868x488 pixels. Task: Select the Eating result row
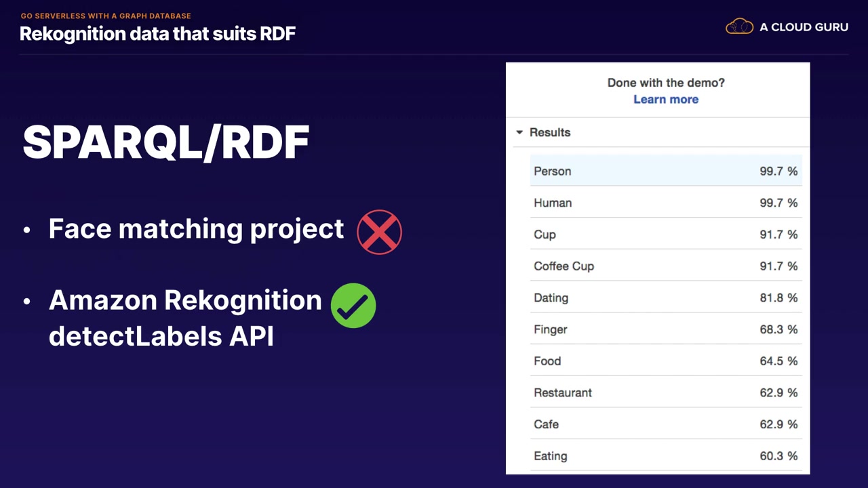[665, 456]
